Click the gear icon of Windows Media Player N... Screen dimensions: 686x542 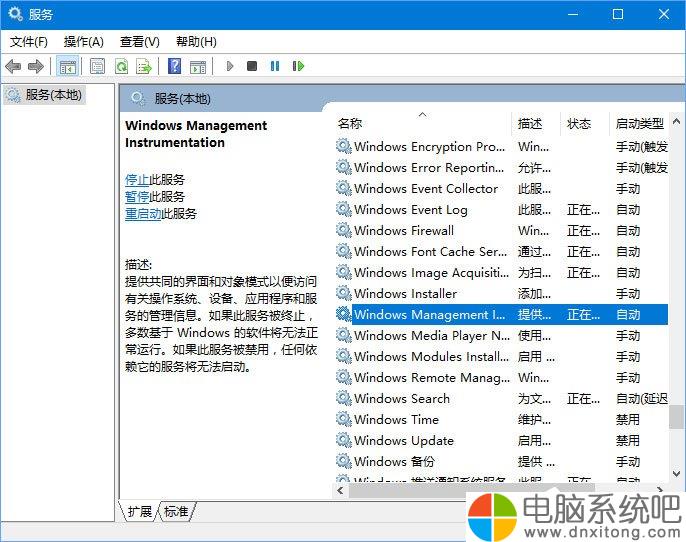coord(343,336)
